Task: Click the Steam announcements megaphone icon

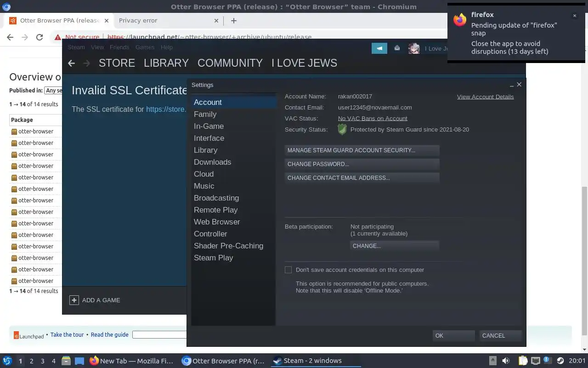Action: [x=379, y=48]
